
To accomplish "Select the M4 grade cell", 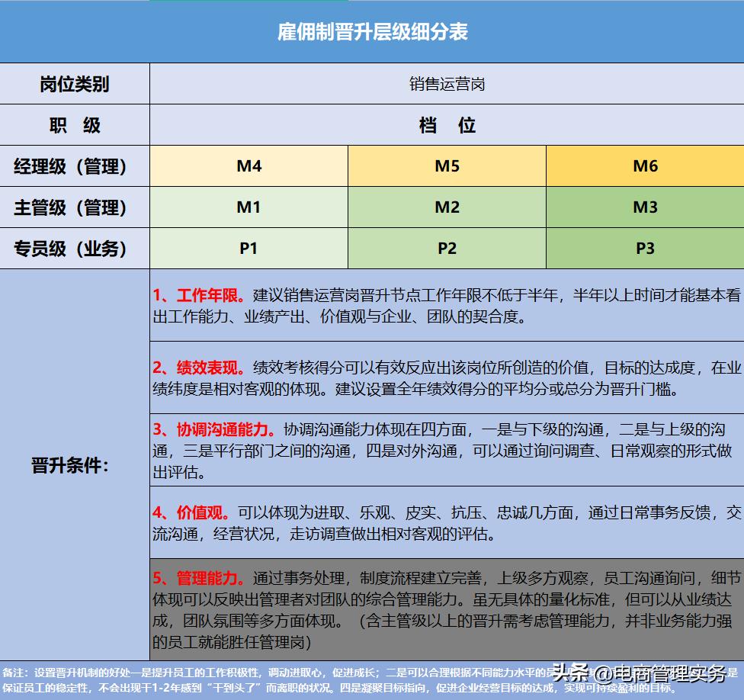I will pos(249,166).
